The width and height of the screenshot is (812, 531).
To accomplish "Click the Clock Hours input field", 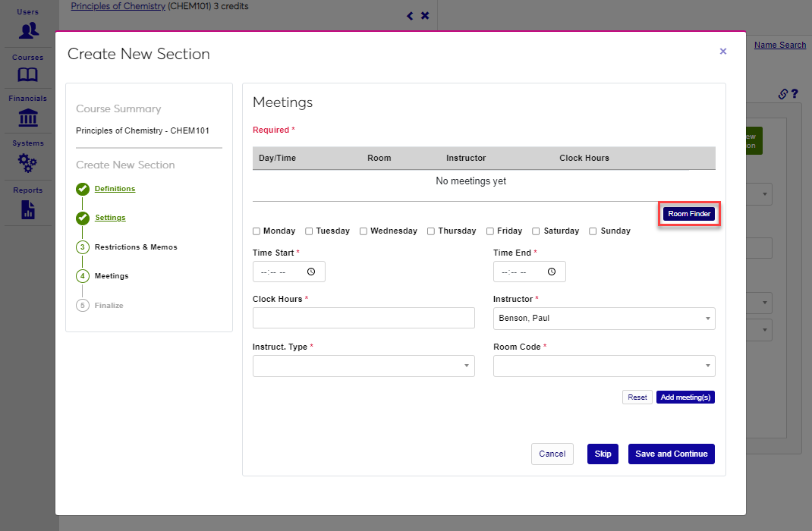I will point(364,318).
